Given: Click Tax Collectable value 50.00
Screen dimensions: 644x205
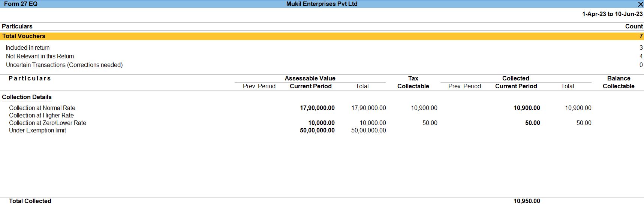Looking at the screenshot, I should click(x=430, y=123).
